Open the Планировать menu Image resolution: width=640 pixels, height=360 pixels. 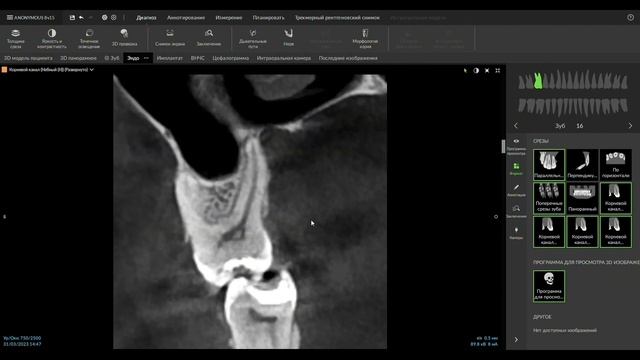coord(268,18)
